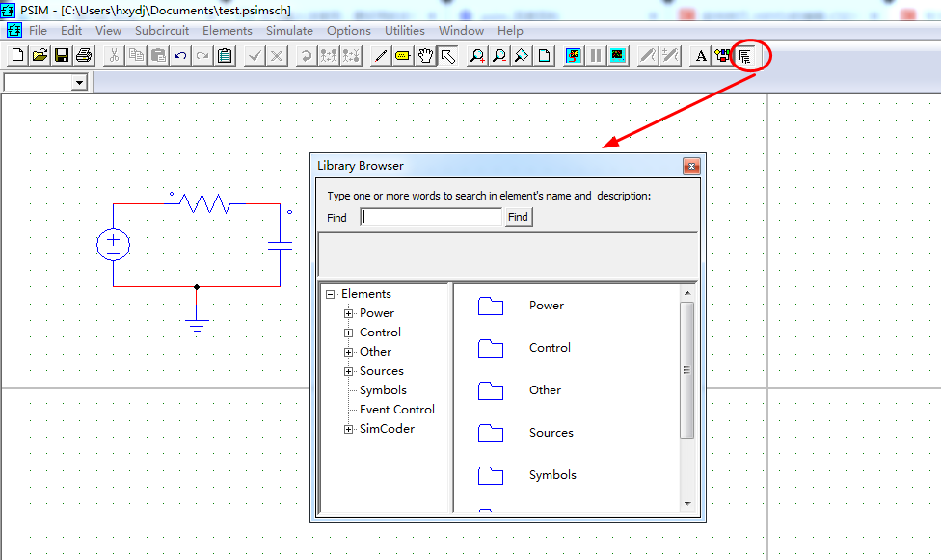The height and width of the screenshot is (560, 941).
Task: Zoom out with magnifier minus icon
Action: point(499,56)
